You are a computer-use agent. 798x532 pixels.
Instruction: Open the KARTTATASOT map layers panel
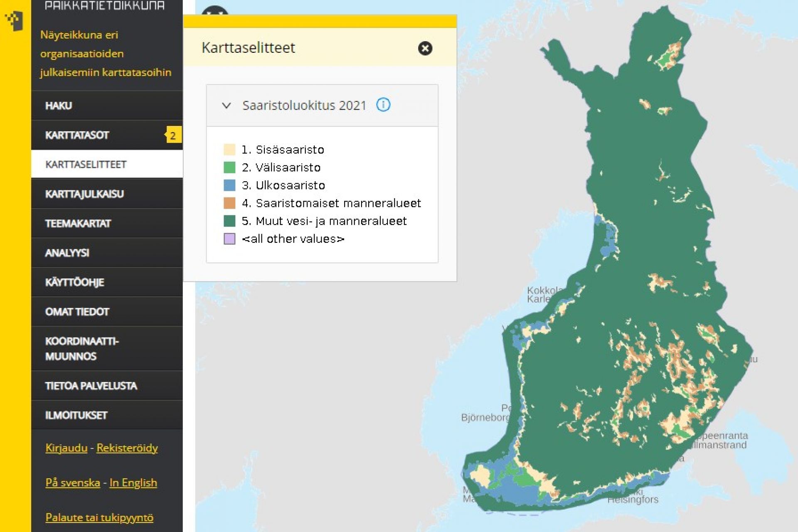[x=77, y=135]
